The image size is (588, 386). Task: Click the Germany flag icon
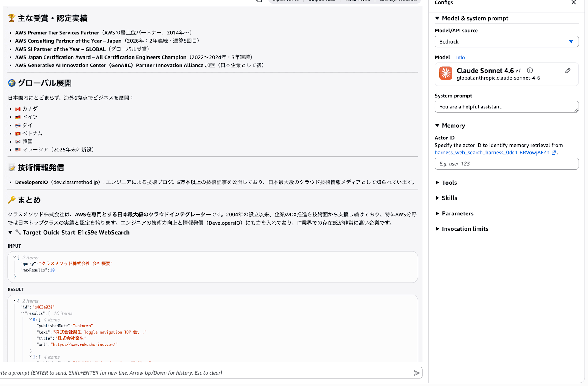(18, 117)
